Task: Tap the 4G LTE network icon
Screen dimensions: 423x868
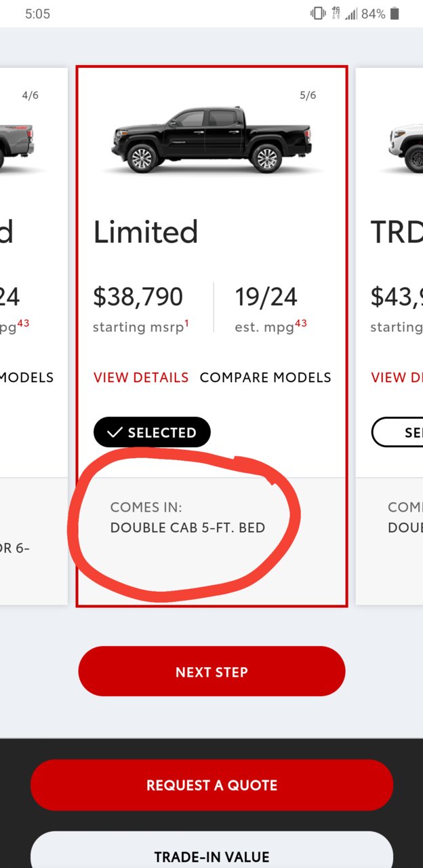Action: pyautogui.click(x=335, y=14)
